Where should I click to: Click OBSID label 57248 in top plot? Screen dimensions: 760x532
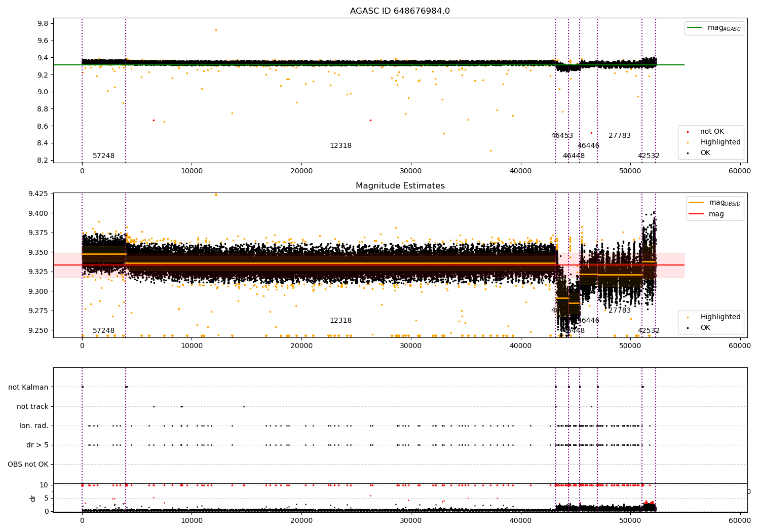(x=103, y=156)
